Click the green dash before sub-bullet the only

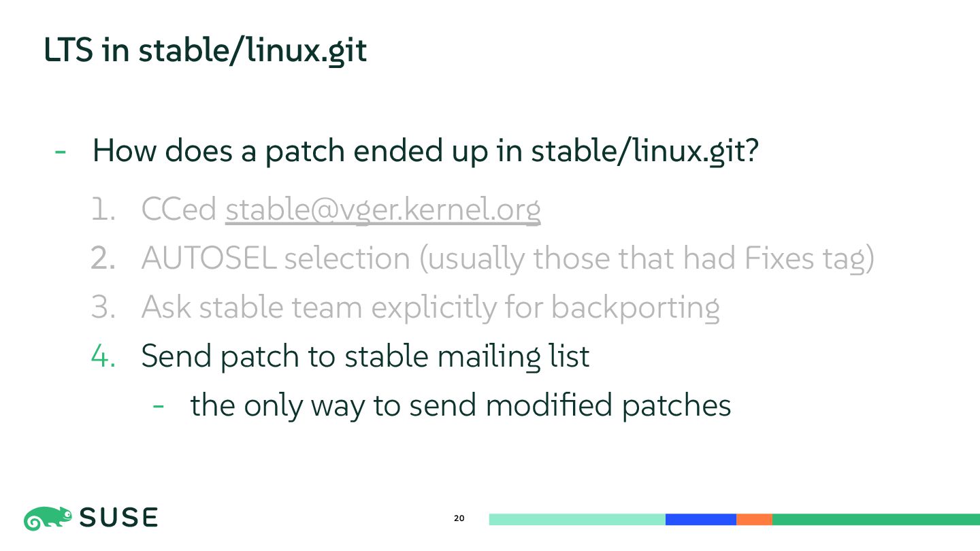[x=159, y=405]
